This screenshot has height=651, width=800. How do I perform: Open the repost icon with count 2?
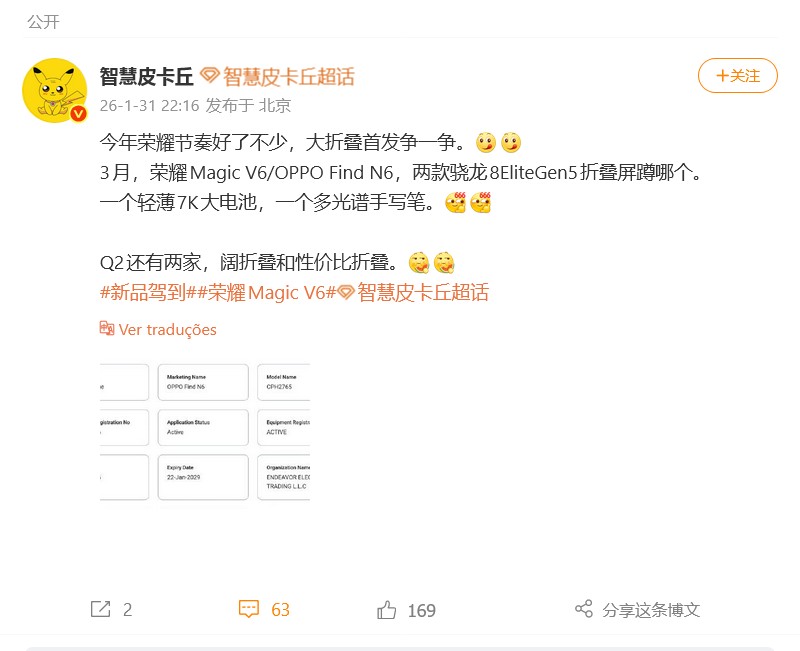point(101,609)
